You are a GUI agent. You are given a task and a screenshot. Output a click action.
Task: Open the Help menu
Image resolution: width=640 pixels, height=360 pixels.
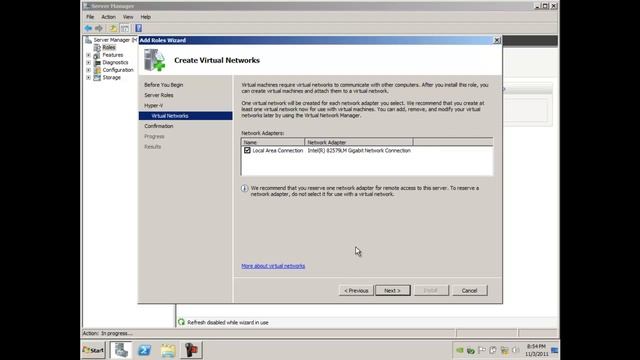point(146,17)
